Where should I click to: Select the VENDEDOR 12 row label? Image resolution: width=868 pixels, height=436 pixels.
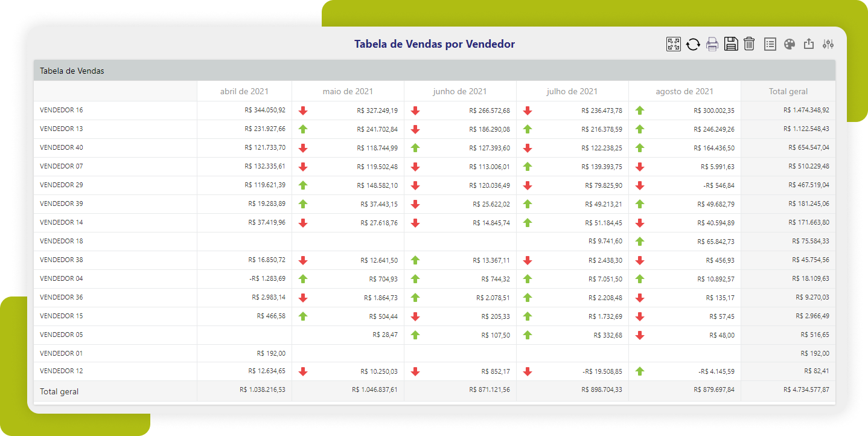coord(62,371)
